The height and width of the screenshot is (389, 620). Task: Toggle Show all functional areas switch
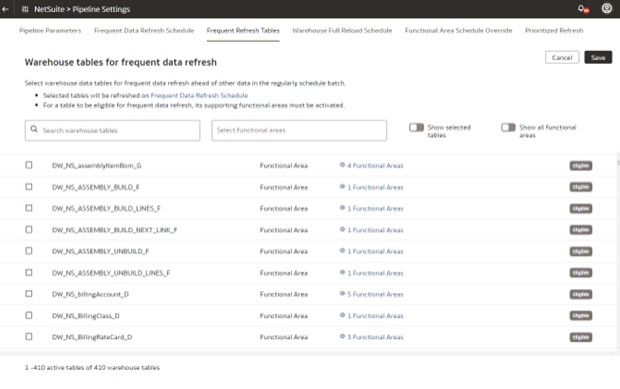click(x=508, y=127)
